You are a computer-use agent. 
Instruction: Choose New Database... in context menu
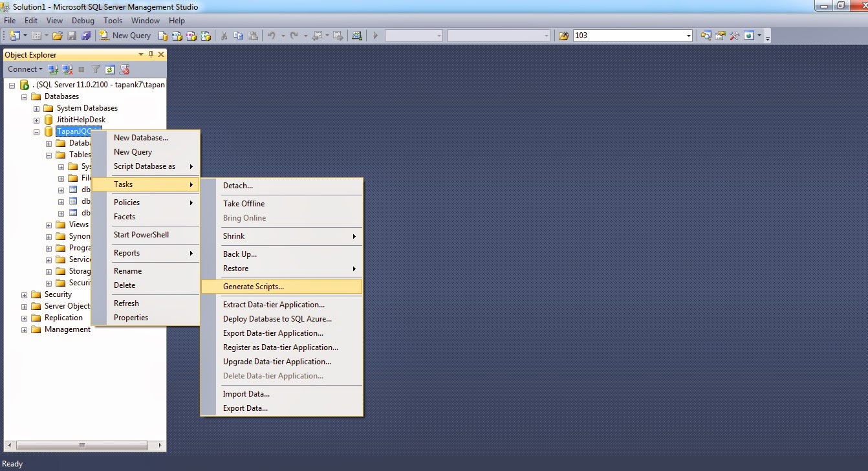[146, 138]
